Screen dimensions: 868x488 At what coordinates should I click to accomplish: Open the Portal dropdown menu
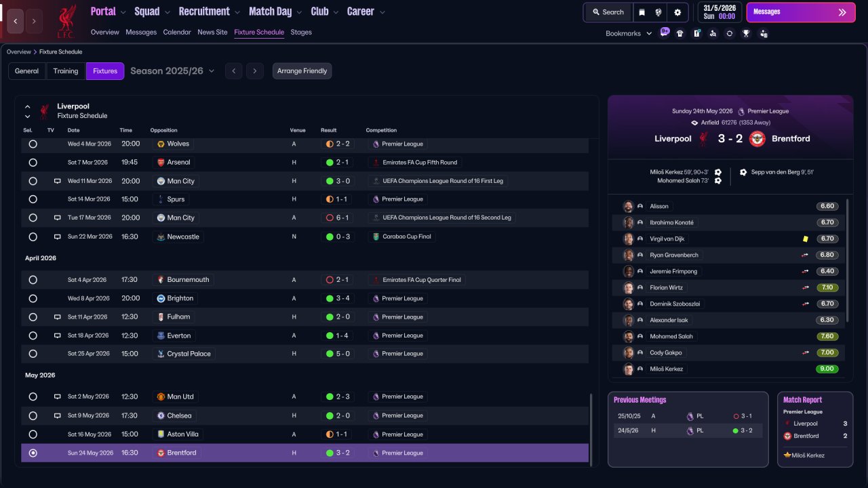coord(108,12)
